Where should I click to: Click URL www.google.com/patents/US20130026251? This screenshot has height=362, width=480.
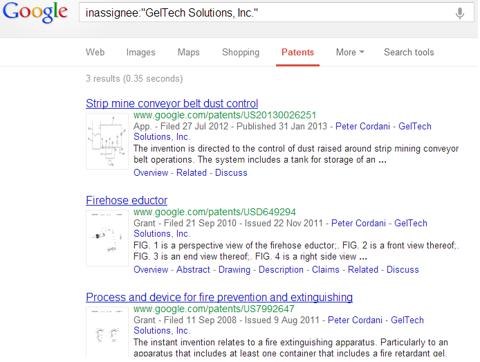(x=225, y=115)
